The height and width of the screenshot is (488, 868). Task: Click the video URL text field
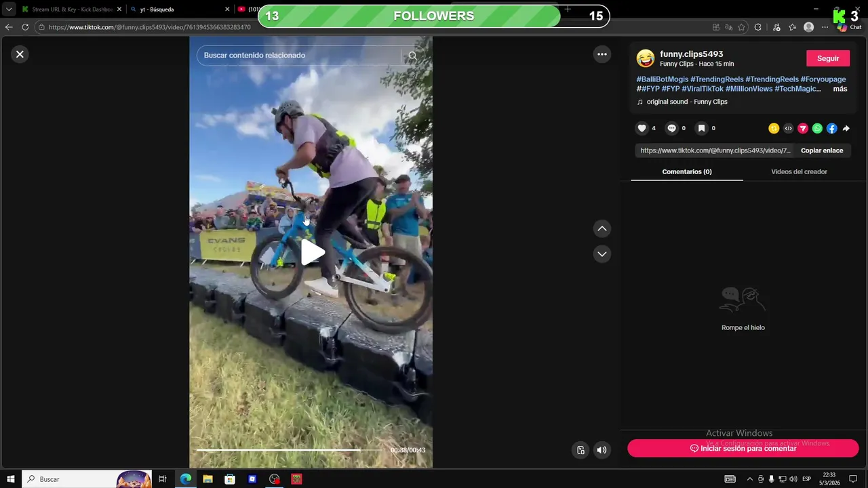pos(715,150)
